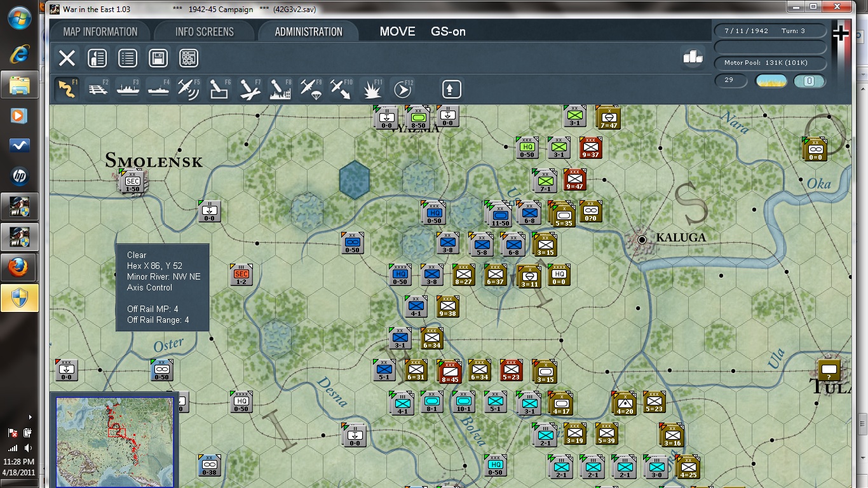Image resolution: width=868 pixels, height=488 pixels.
Task: Click the Kaluga city marker
Action: tap(642, 240)
